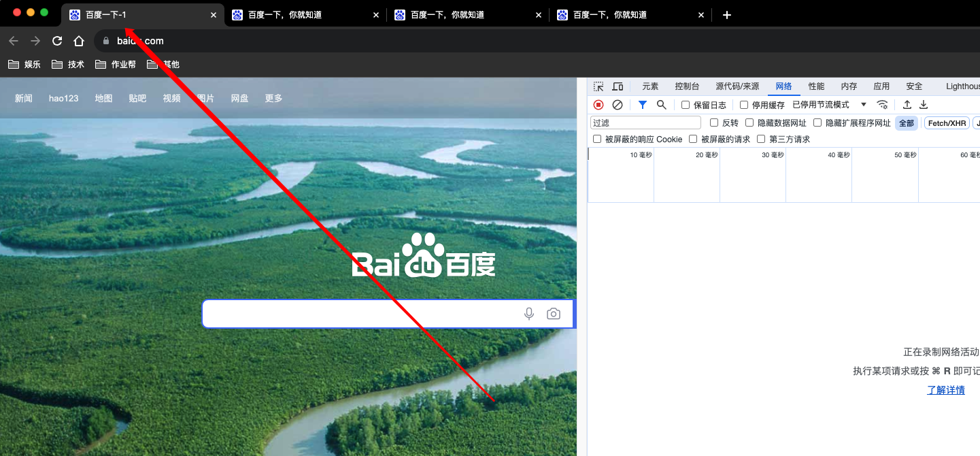
Task: Toggle the DevTools device toolbar
Action: (618, 86)
